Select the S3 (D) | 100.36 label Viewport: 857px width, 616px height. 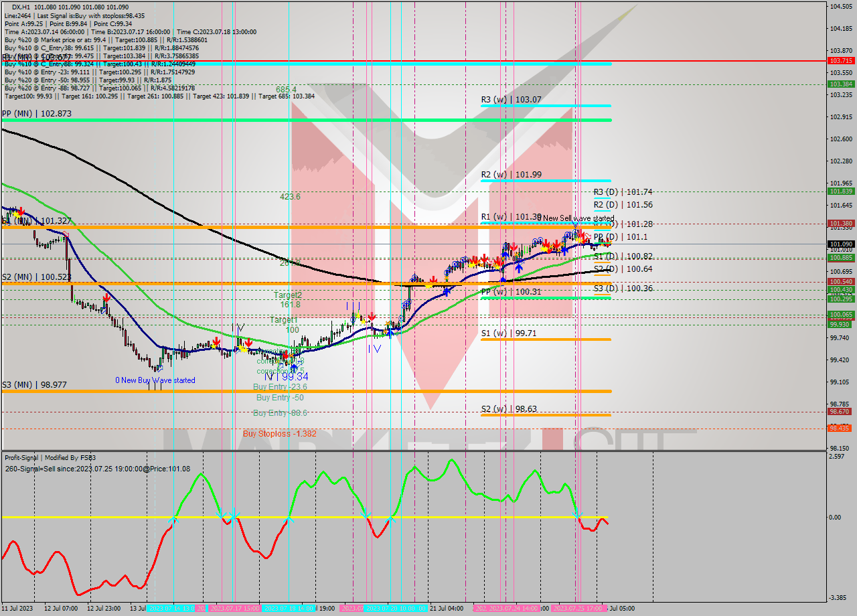click(623, 289)
